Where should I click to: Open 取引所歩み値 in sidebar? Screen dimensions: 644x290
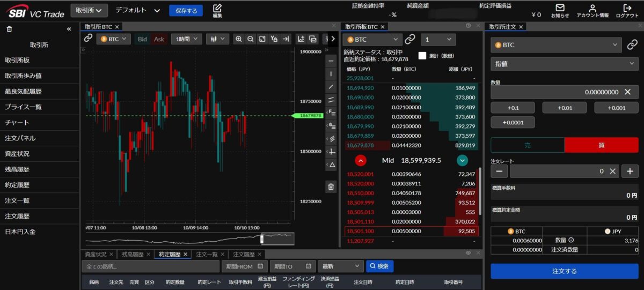(x=39, y=76)
